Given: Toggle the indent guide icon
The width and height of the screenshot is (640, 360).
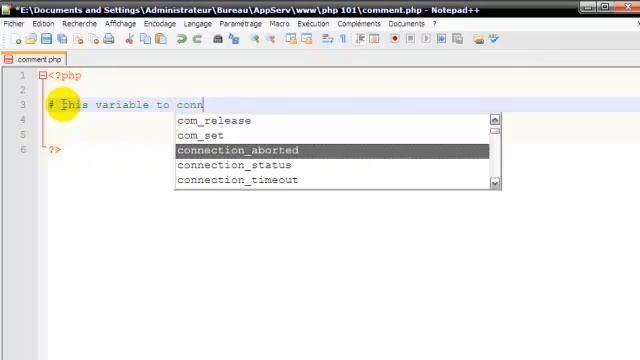Looking at the screenshot, I should (360, 39).
